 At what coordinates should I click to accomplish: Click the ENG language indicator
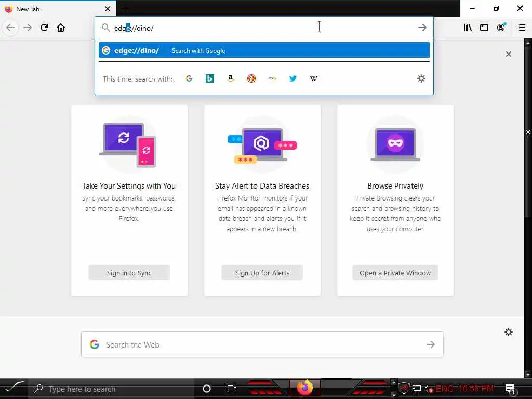click(445, 389)
